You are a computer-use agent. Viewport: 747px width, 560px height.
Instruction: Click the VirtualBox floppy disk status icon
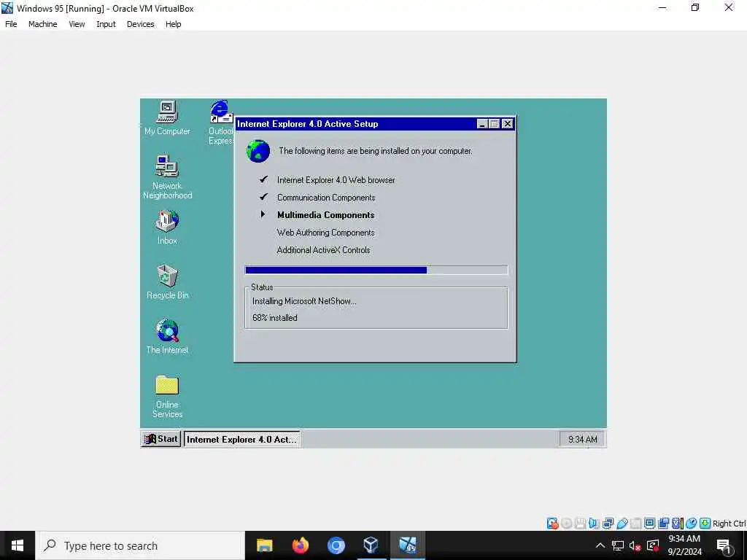580,524
